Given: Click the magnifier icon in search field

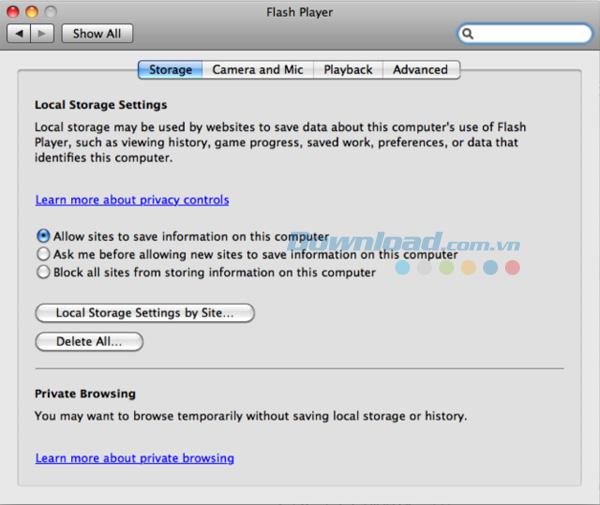Looking at the screenshot, I should tap(468, 34).
